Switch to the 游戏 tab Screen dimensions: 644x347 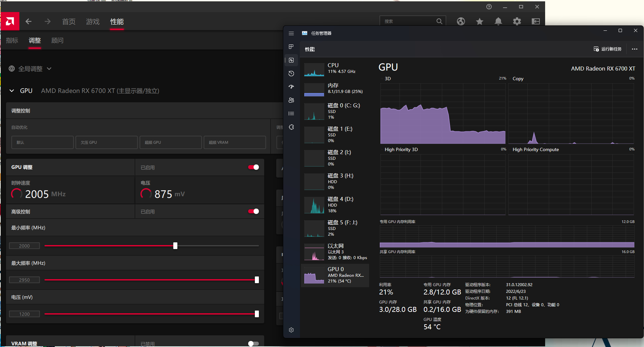93,21
